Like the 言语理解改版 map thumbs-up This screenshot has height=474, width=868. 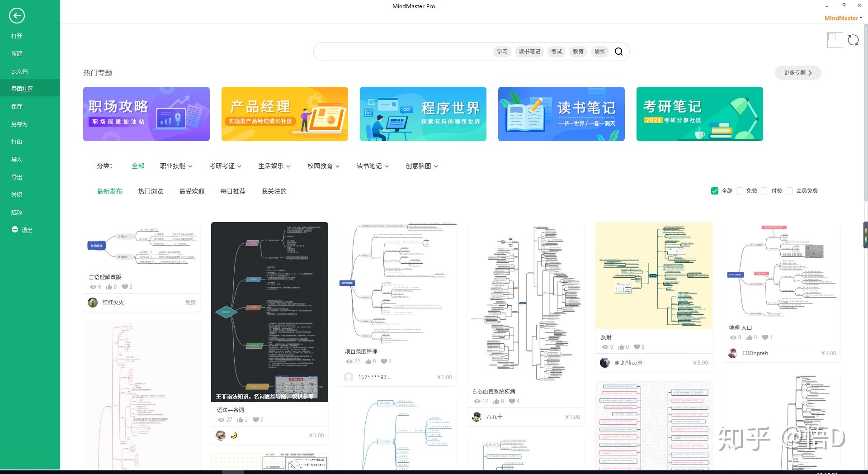coord(109,287)
